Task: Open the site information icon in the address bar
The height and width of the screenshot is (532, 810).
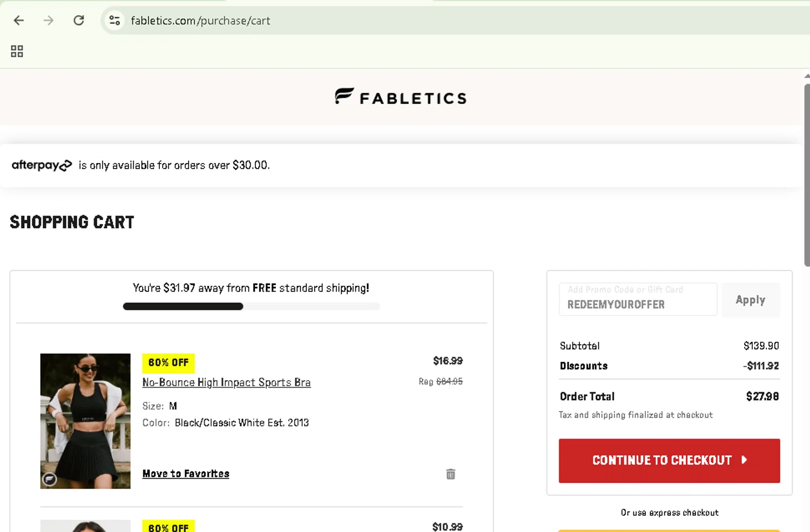Action: [x=114, y=21]
